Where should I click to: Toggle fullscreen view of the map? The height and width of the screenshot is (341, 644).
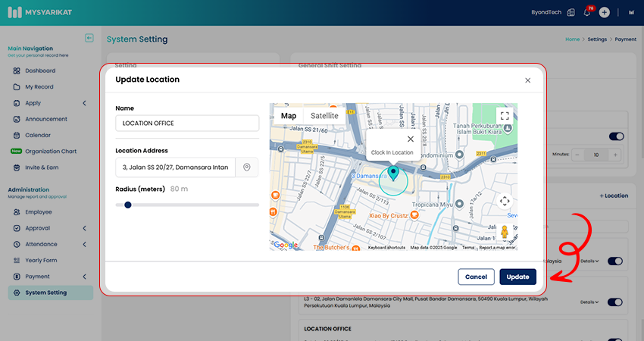505,116
